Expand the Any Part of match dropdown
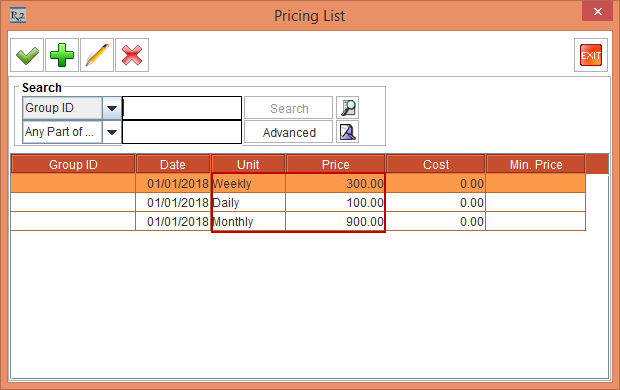620x390 pixels. click(x=112, y=132)
